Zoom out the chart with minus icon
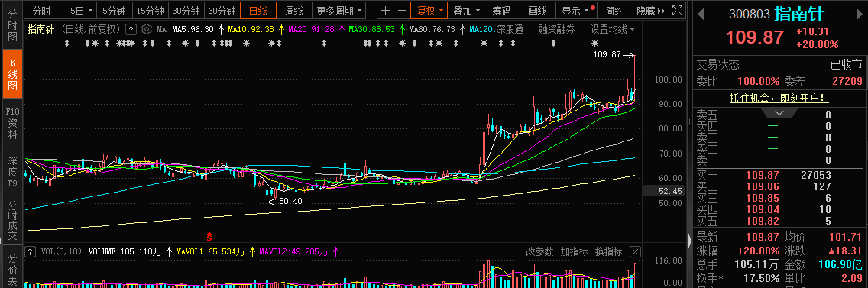 tap(403, 11)
